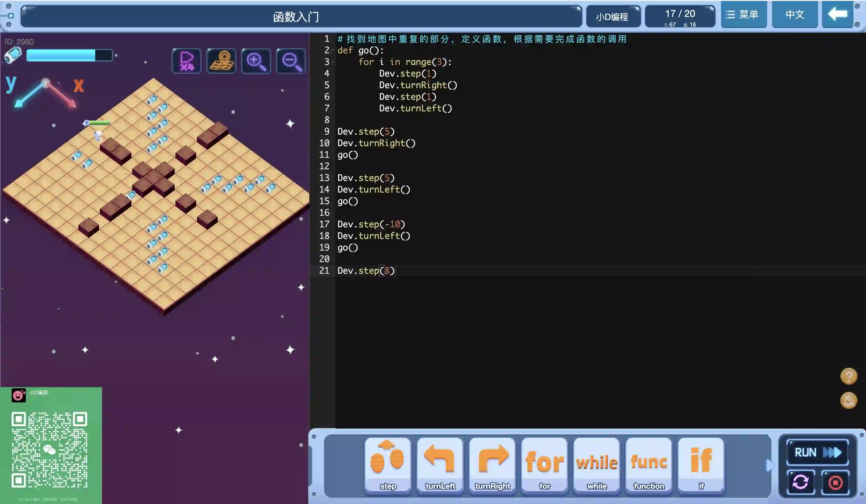Image resolution: width=866 pixels, height=504 pixels.
Task: Click the reset/refresh code icon
Action: [801, 482]
